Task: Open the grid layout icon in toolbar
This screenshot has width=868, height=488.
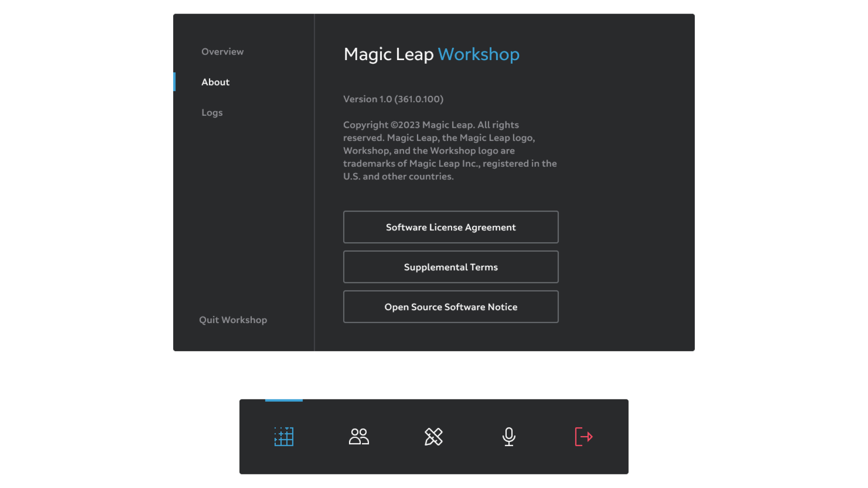Action: pyautogui.click(x=284, y=436)
